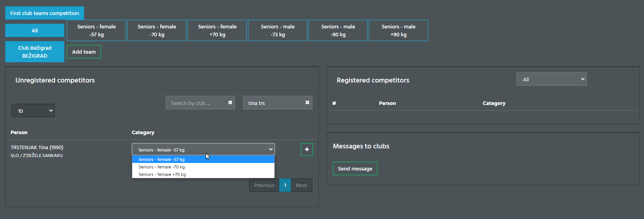644x219 pixels.
Task: Click the Send message button
Action: (355, 168)
